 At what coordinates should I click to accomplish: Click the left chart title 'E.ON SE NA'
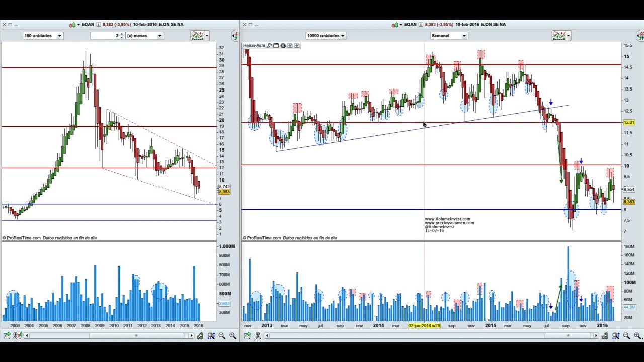[171, 24]
